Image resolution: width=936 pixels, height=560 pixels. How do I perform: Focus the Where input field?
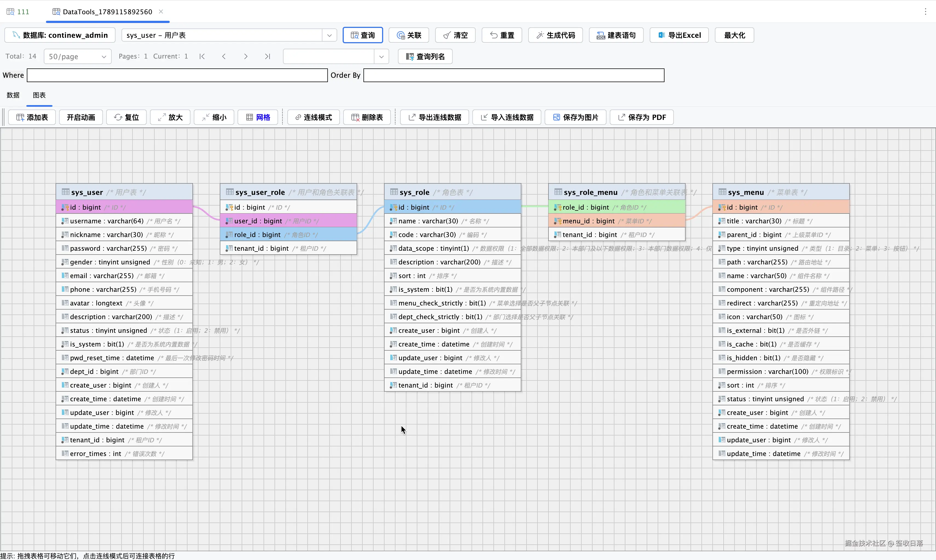point(177,75)
